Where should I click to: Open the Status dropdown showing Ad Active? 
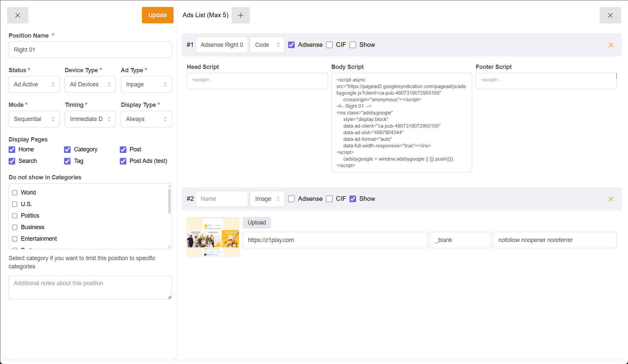coord(34,84)
